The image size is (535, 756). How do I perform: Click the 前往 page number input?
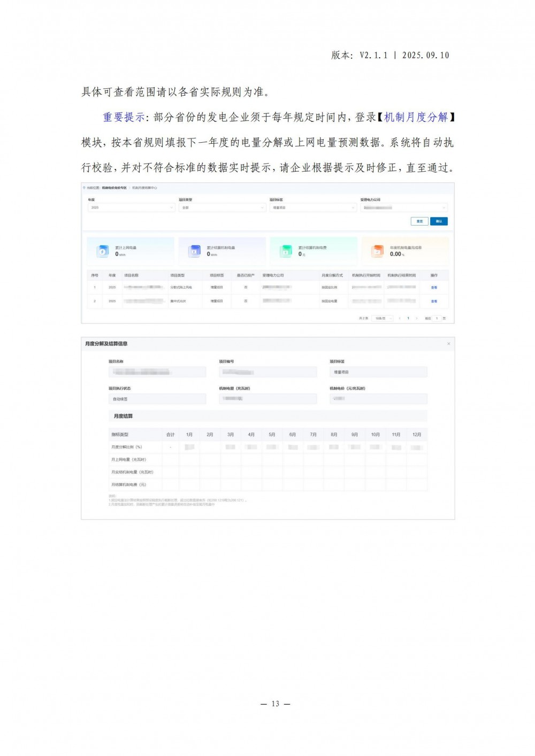click(437, 318)
